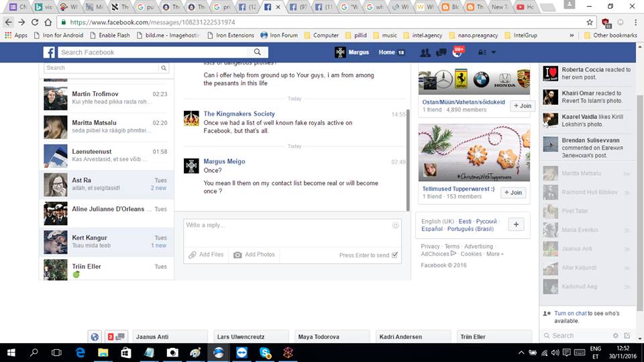Click the conversation search magnifier icon

(164, 68)
